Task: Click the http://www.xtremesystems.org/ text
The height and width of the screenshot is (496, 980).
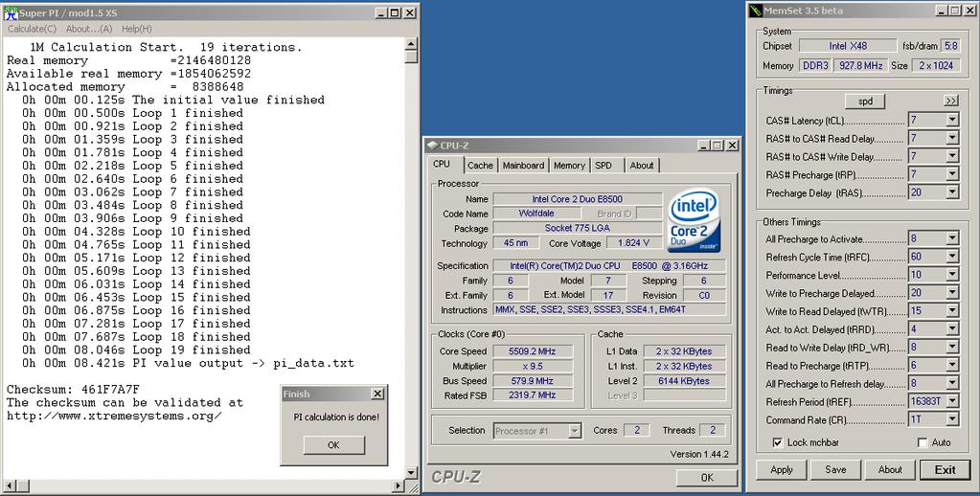Action: [114, 416]
